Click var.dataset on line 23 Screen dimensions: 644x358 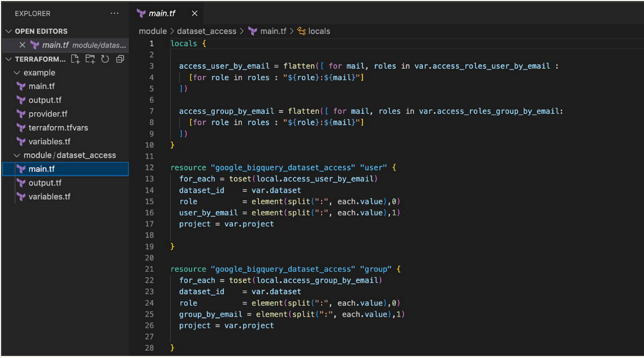276,292
